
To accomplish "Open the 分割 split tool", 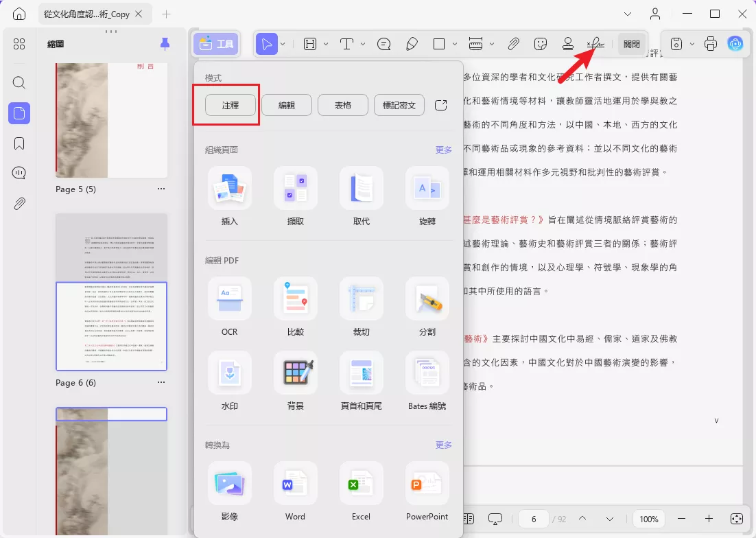I will 427,307.
